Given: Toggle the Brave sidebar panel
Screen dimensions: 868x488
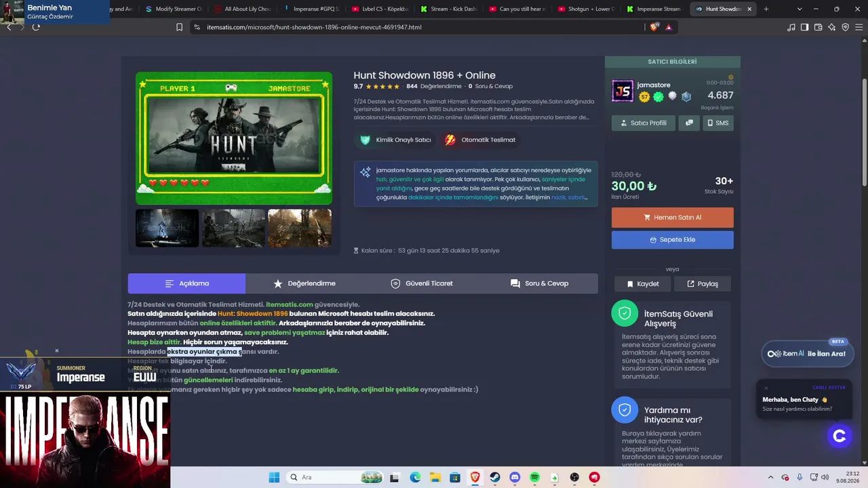Looking at the screenshot, I should [x=805, y=27].
